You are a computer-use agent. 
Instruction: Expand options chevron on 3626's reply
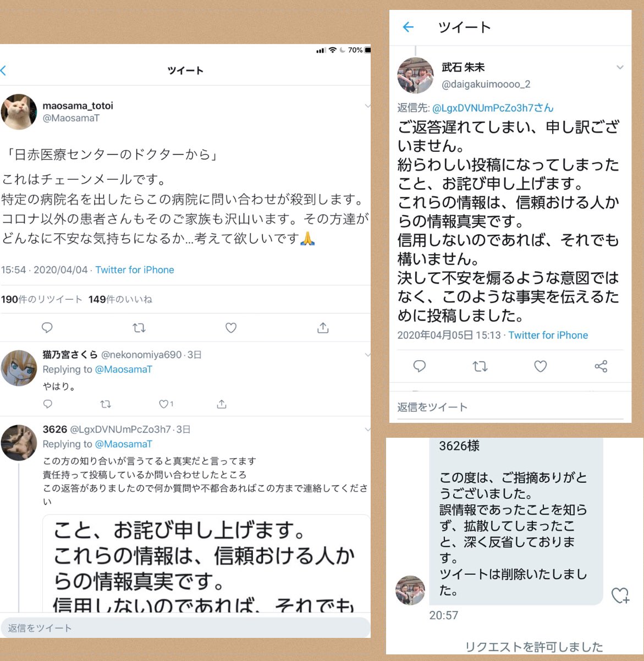click(367, 429)
